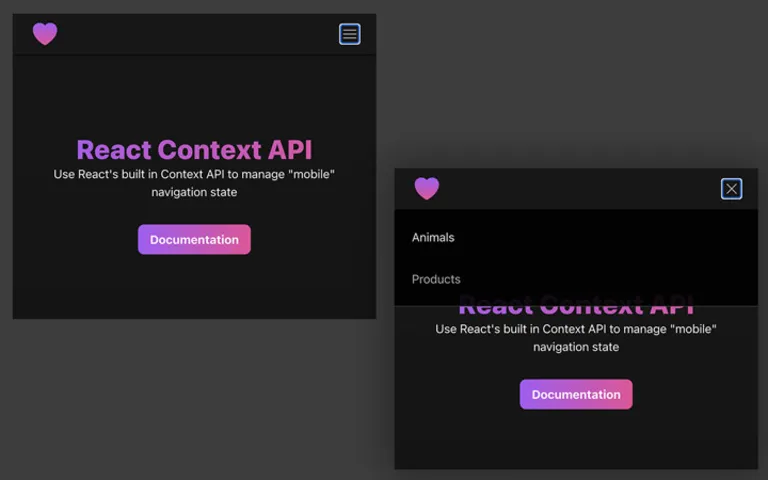The height and width of the screenshot is (480, 768).
Task: Click the Documentation button in the right window
Action: coord(576,394)
